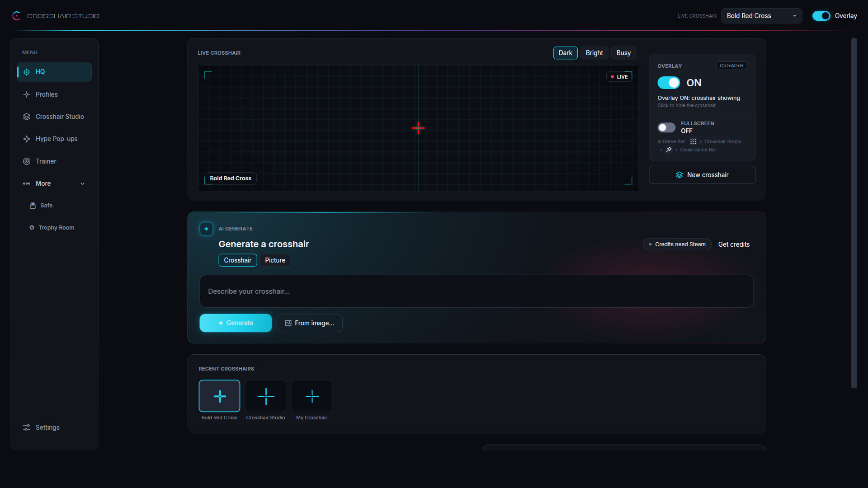
Task: Click the AI Generate sparkle badge icon
Action: coord(206,229)
